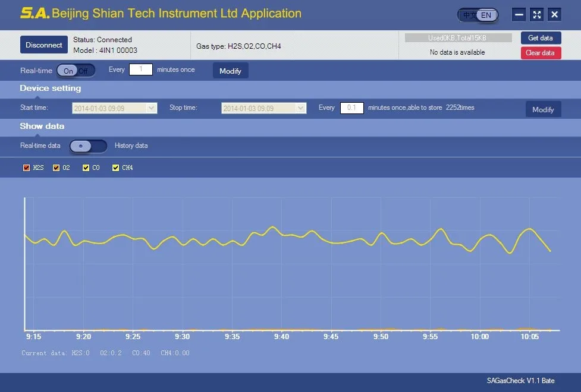This screenshot has width=581, height=392.
Task: Uncheck the O2 gas checkbox
Action: (56, 168)
